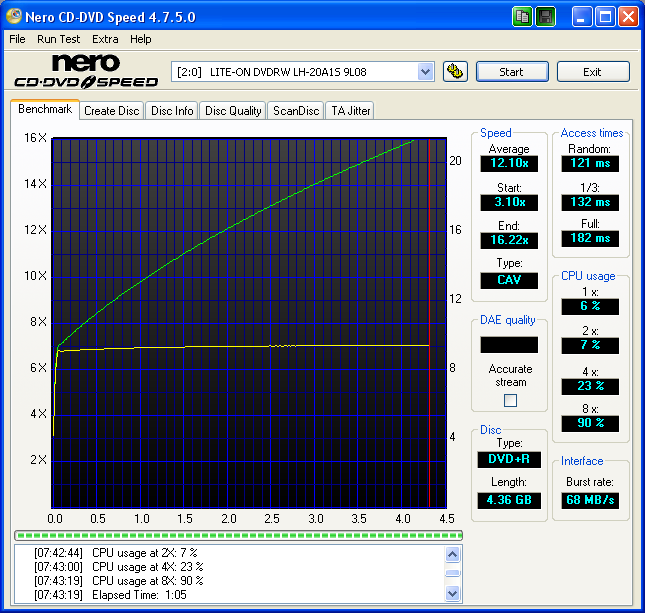This screenshot has width=645, height=613.
Task: Minimize the Nero CD-DVD Speed window
Action: pyautogui.click(x=581, y=17)
